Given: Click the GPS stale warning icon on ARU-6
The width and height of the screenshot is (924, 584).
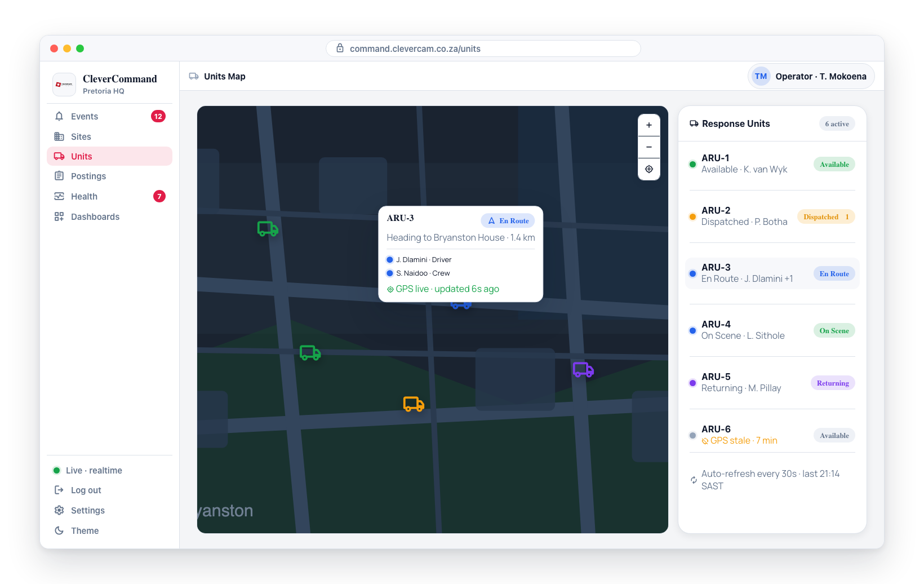Looking at the screenshot, I should pyautogui.click(x=705, y=441).
